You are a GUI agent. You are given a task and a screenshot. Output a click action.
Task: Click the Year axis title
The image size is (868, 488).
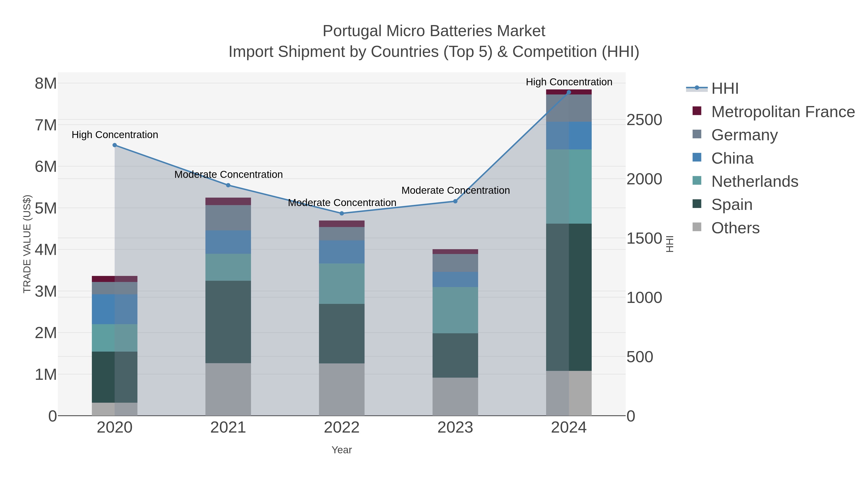click(342, 450)
